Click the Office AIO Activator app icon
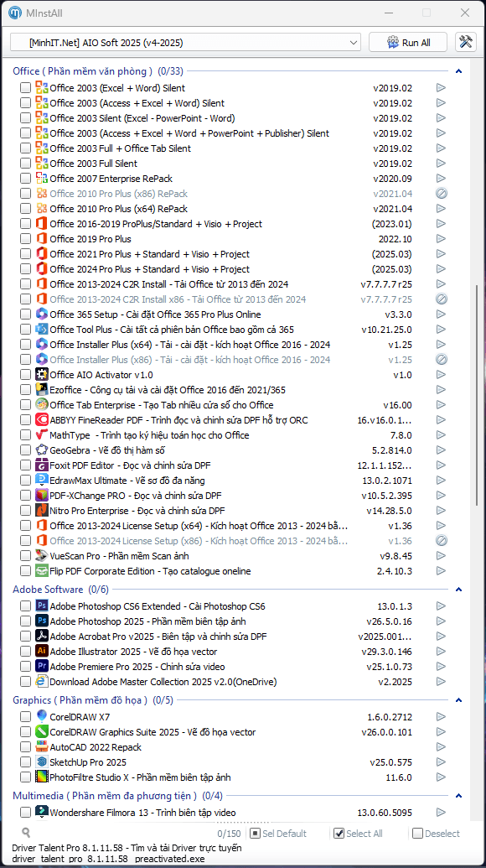Viewport: 486px width, 868px height. [x=42, y=374]
